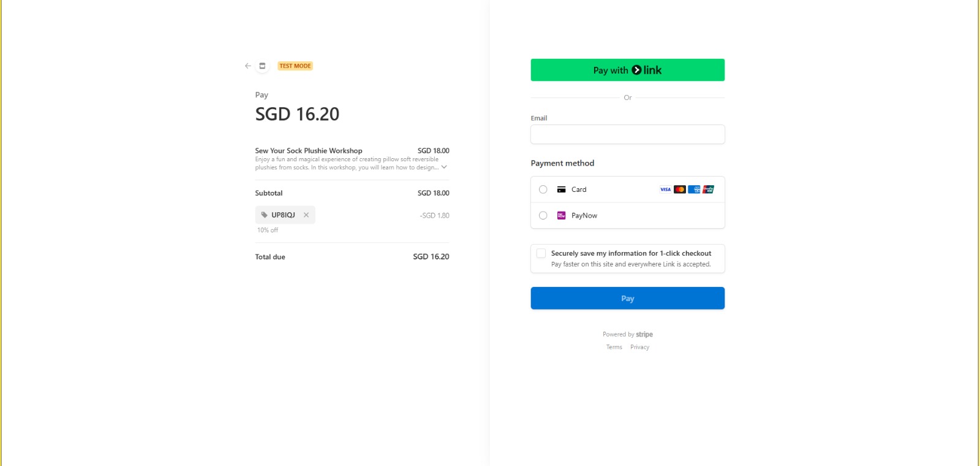Click the promo code tag icon
The height and width of the screenshot is (466, 980).
click(x=265, y=215)
